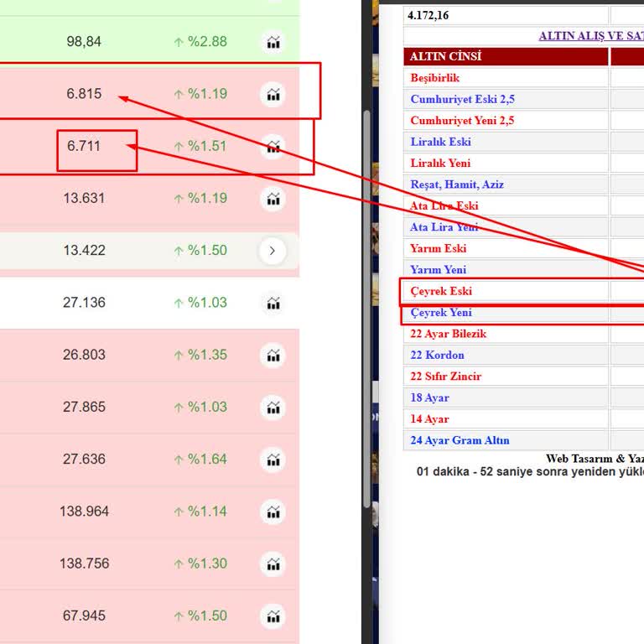The image size is (644, 644).
Task: Click the 67.945 price value
Action: coord(84,615)
